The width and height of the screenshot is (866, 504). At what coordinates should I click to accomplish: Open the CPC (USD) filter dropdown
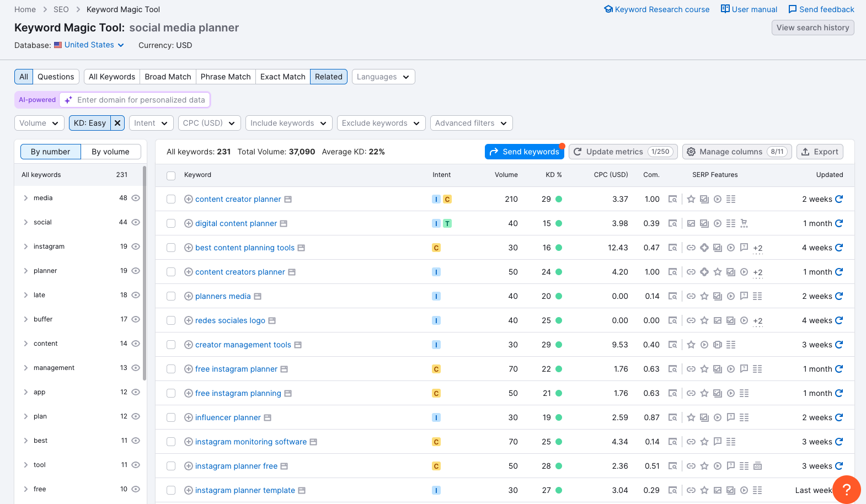point(210,123)
